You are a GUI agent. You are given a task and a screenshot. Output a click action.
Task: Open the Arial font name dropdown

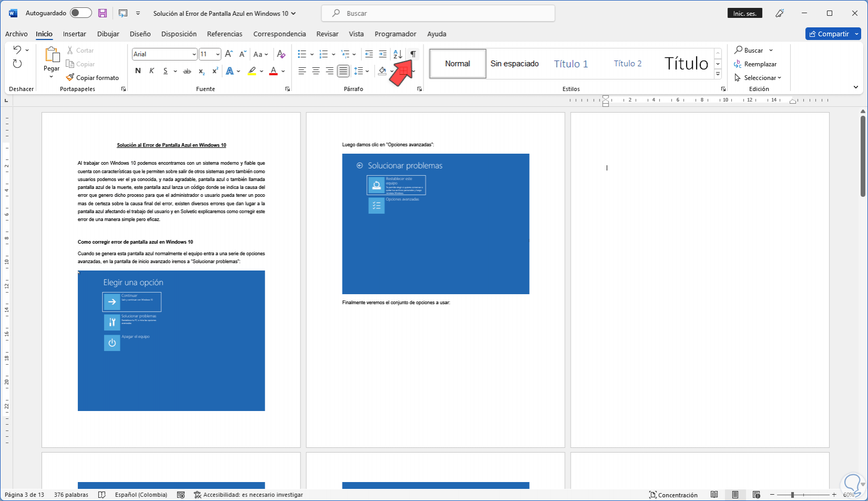click(x=194, y=54)
